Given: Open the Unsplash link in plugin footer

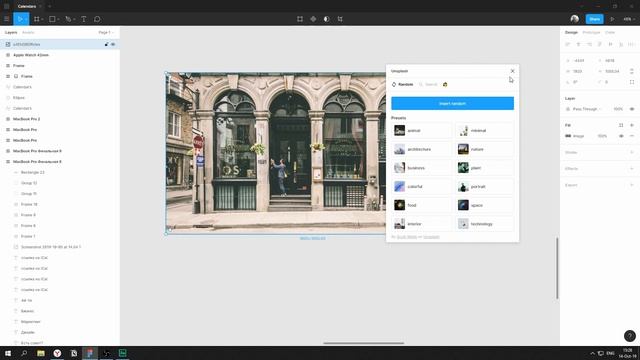Looking at the screenshot, I should (x=431, y=237).
